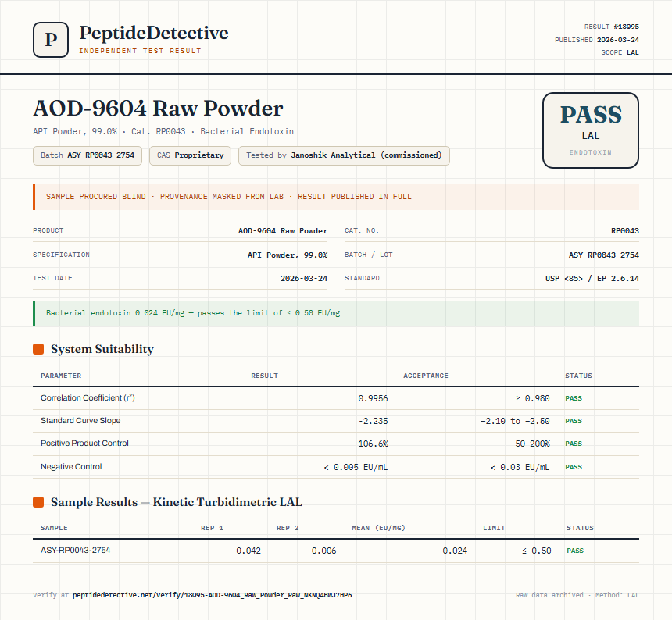Select the acceptance < 0.03 EU/mL
Image resolution: width=672 pixels, height=620 pixels.
click(x=520, y=467)
